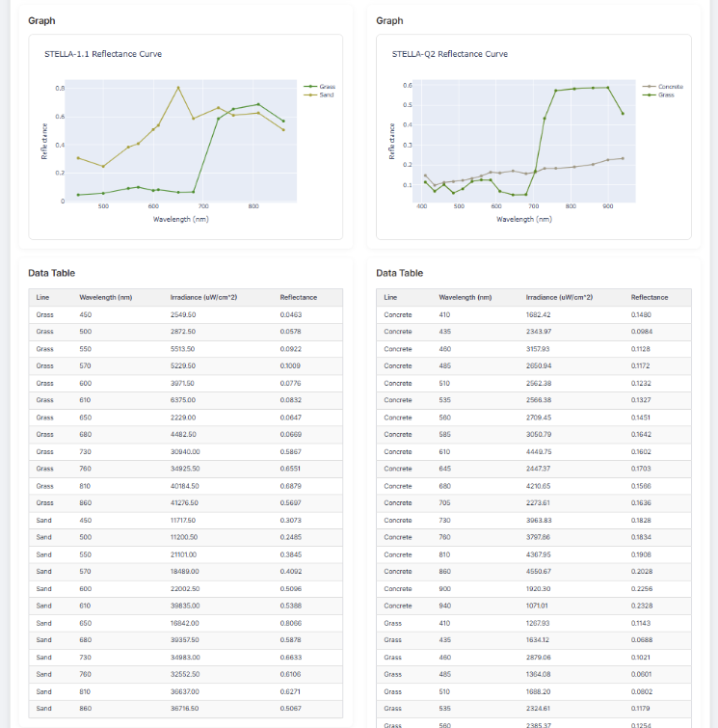Image resolution: width=718 pixels, height=728 pixels.
Task: Select the Grass 450 nm row in left table
Action: click(x=185, y=314)
